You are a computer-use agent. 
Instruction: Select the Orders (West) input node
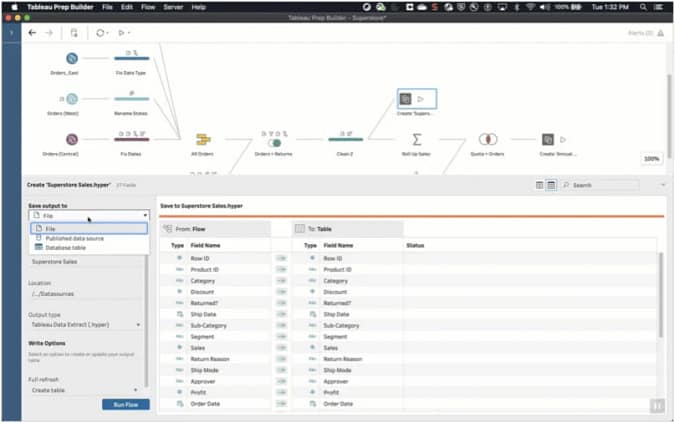tap(72, 99)
